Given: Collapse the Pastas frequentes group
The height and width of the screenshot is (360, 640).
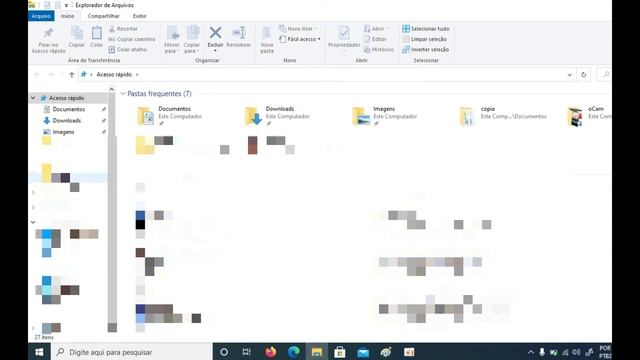Looking at the screenshot, I should (x=123, y=94).
